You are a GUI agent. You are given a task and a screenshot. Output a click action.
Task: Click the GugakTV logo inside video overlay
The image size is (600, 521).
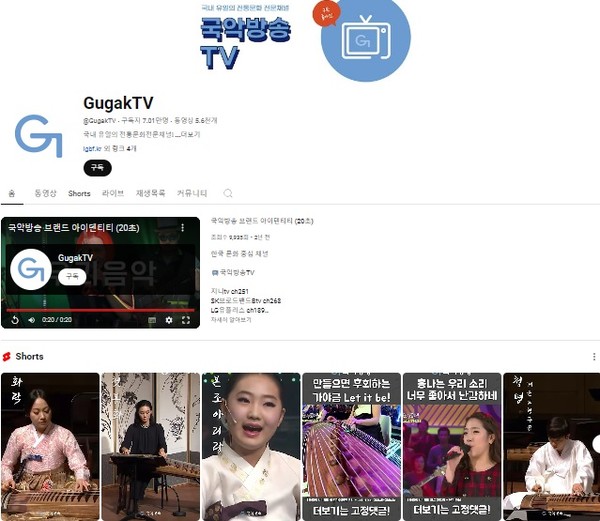point(31,269)
